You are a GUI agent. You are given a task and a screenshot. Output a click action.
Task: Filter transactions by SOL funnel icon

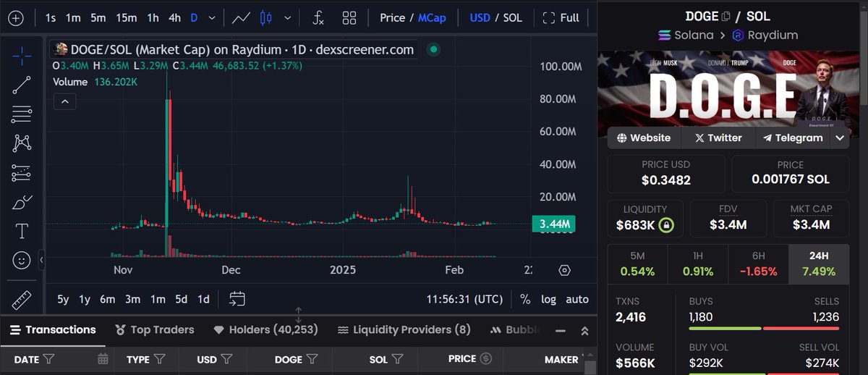[x=397, y=358]
